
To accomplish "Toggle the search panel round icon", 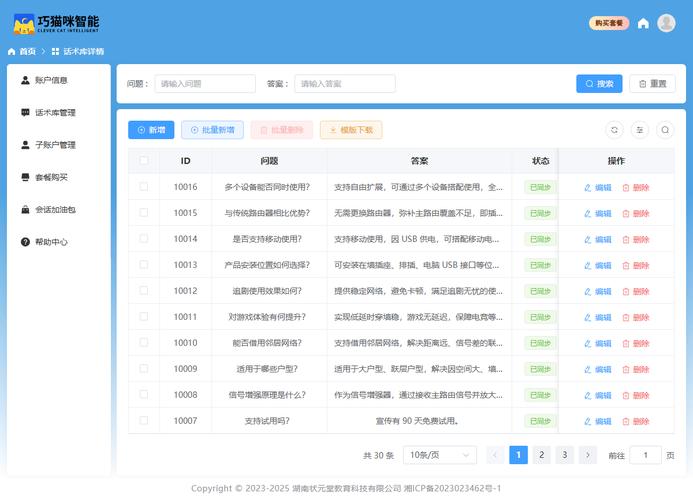I will (x=665, y=130).
